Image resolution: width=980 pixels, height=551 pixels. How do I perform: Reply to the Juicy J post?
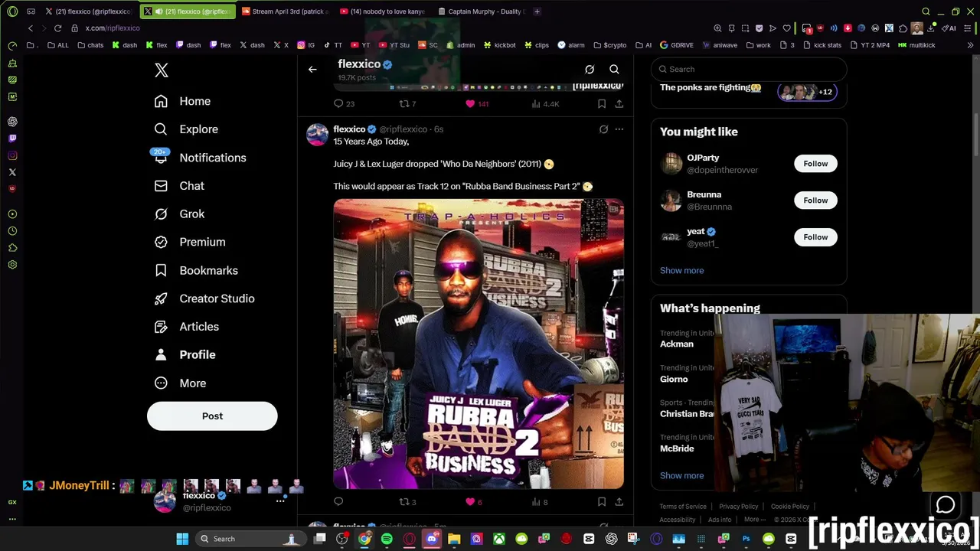tap(338, 502)
